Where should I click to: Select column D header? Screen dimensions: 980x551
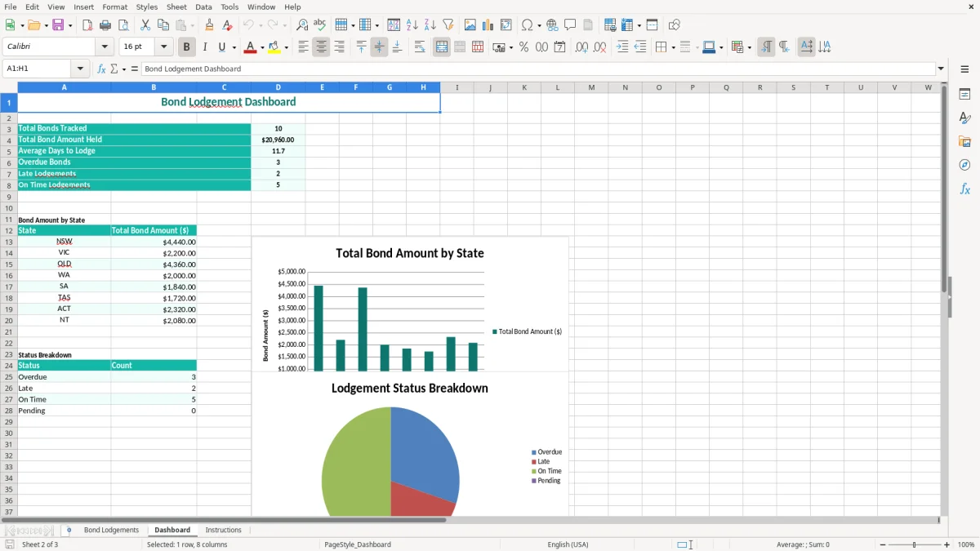(x=278, y=87)
